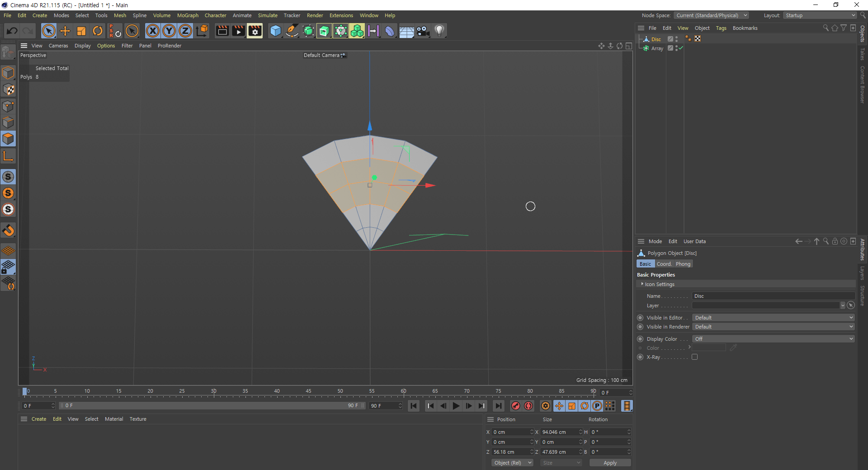
Task: Toggle Y axis lock
Action: [x=169, y=31]
